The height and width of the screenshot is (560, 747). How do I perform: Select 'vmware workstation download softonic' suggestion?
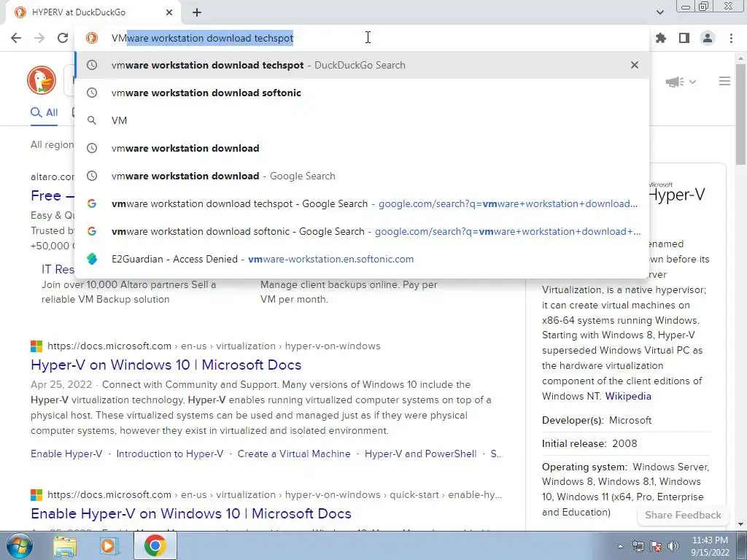coord(362,93)
